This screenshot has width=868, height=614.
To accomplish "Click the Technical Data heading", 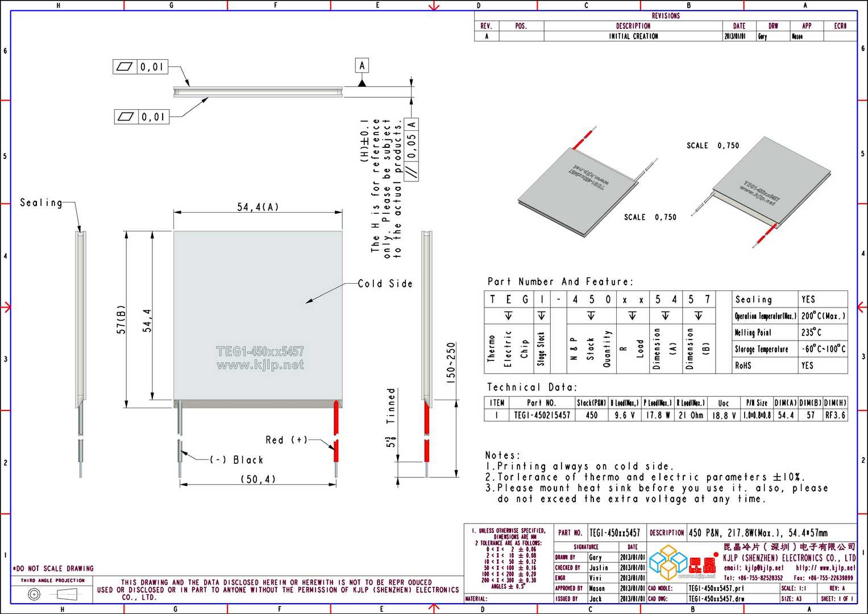I will 531,388.
